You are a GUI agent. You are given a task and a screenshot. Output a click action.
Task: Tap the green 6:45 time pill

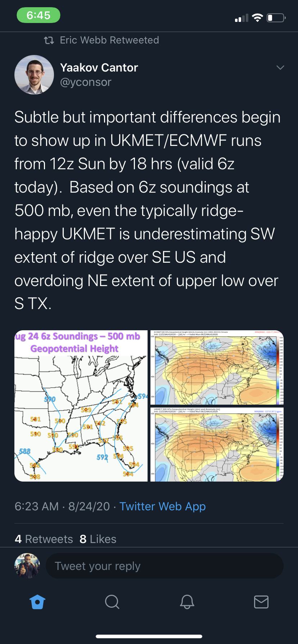pos(39,15)
